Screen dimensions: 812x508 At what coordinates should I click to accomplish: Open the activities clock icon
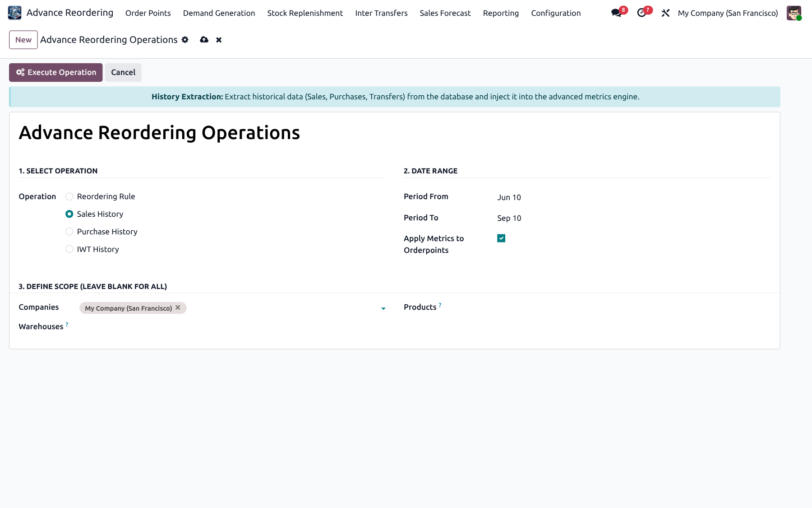pos(641,13)
